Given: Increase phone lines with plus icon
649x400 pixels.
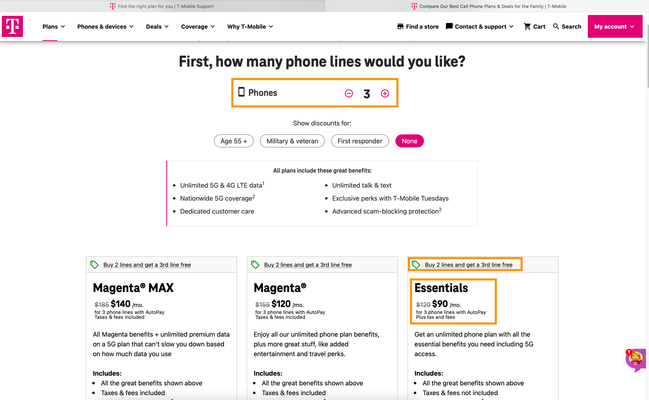Looking at the screenshot, I should pyautogui.click(x=385, y=94).
